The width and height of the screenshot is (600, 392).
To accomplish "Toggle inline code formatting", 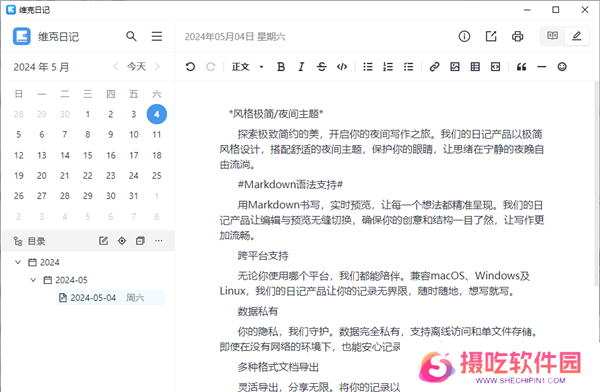I will pyautogui.click(x=342, y=67).
